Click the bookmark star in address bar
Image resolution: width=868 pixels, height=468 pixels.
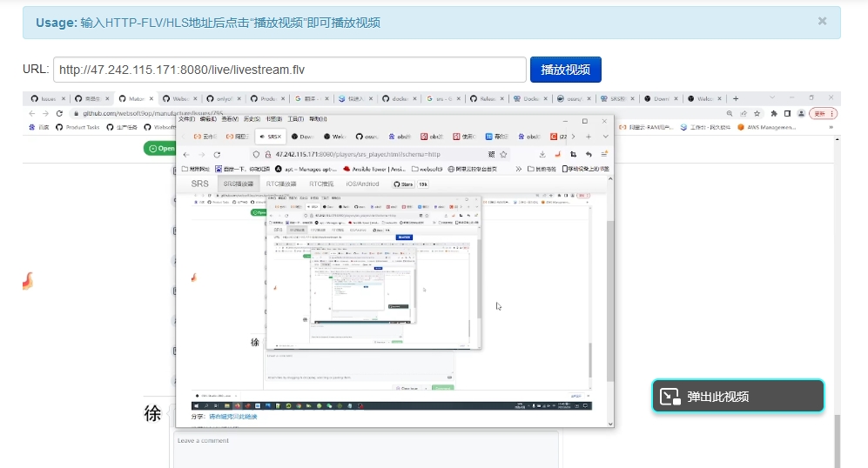click(x=503, y=154)
